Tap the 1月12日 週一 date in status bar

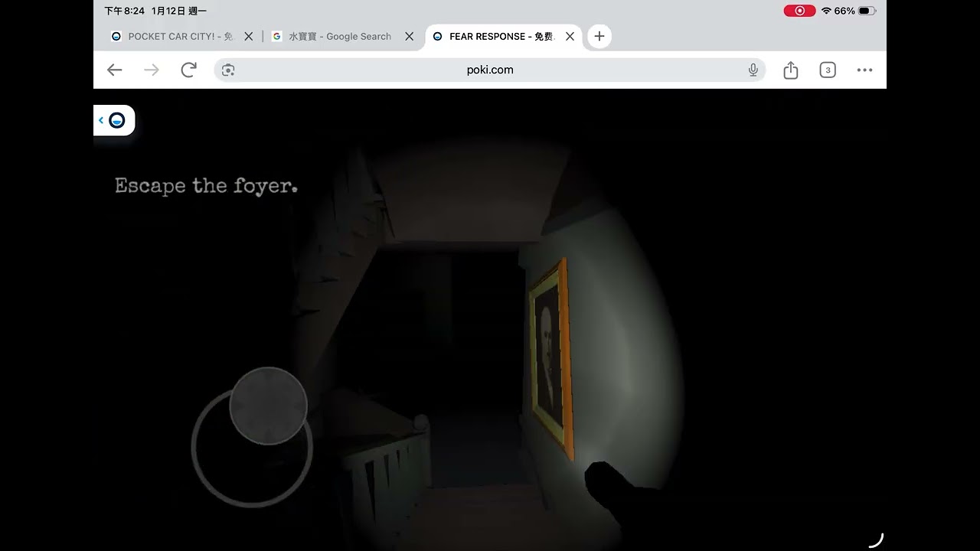(x=179, y=11)
